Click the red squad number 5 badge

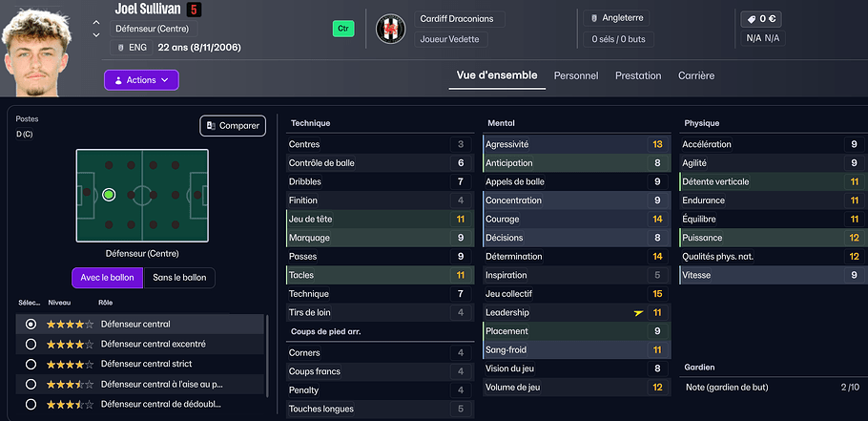(193, 11)
